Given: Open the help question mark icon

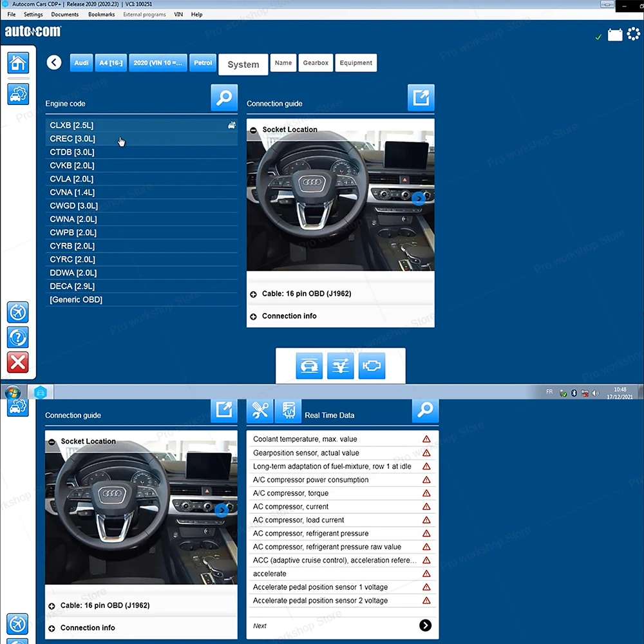Looking at the screenshot, I should [x=18, y=337].
